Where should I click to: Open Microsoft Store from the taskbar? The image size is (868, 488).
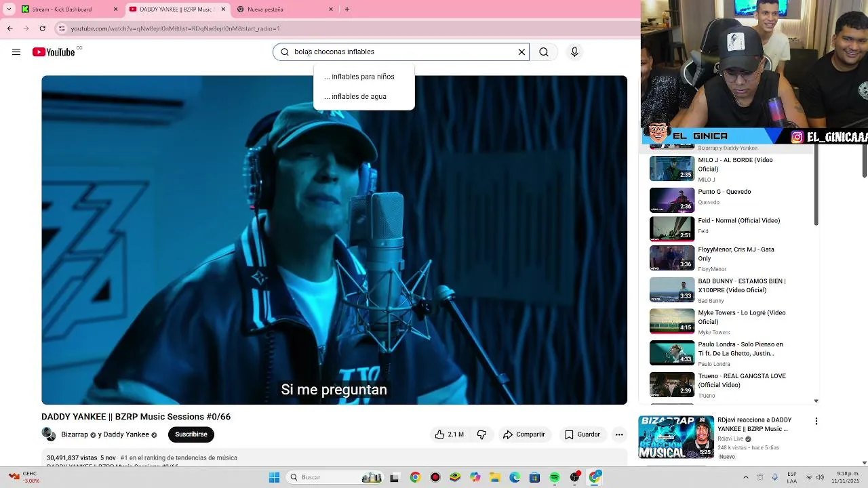click(x=535, y=478)
